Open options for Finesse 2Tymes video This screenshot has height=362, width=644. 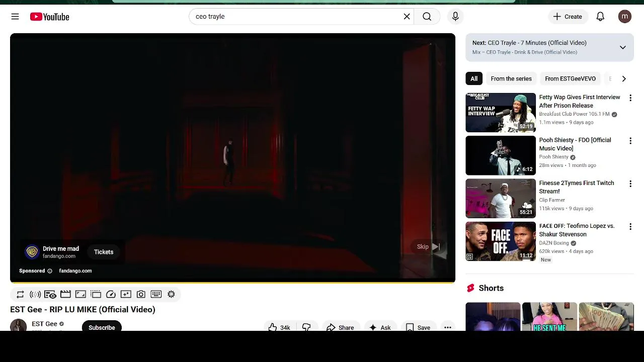(x=630, y=184)
